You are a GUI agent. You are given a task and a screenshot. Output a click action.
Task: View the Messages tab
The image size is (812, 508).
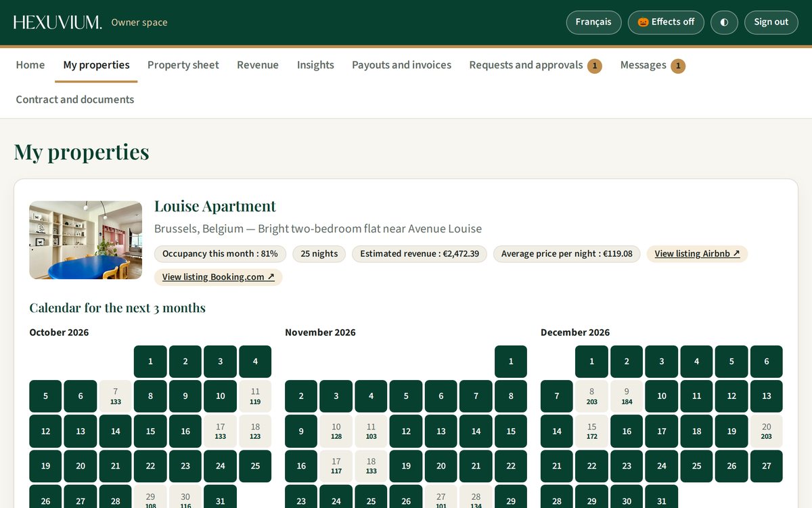652,65
